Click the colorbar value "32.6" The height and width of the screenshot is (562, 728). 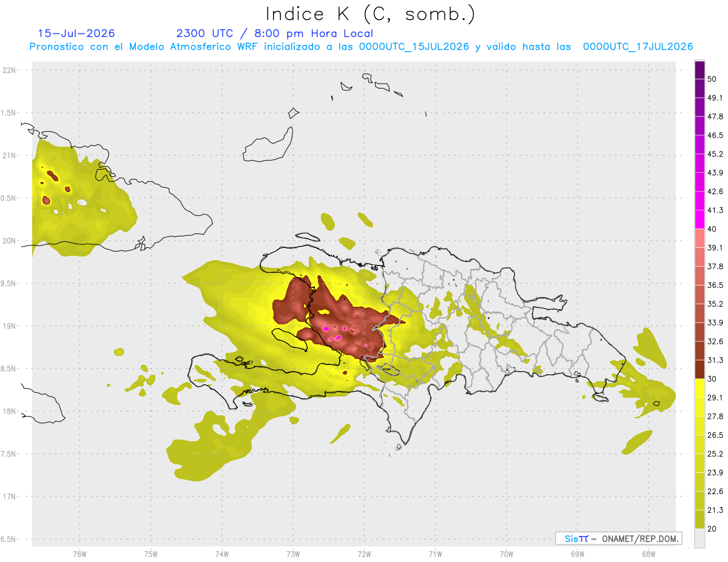(715, 341)
